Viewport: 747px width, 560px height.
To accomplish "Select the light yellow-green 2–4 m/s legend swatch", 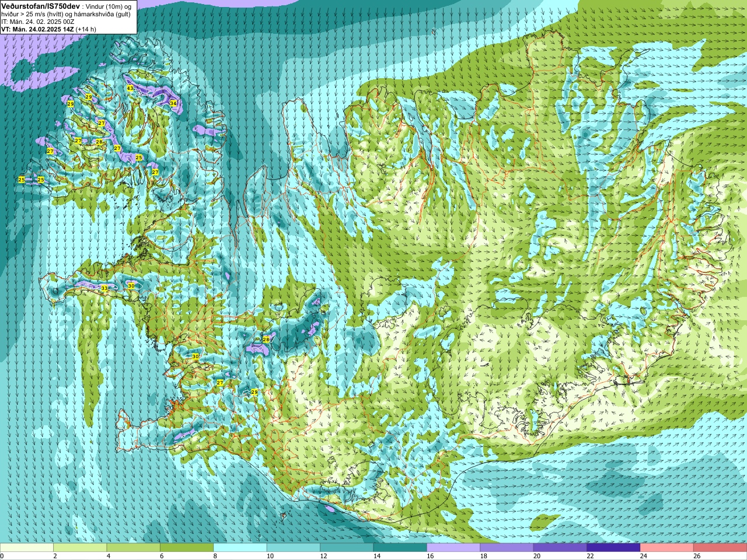I will coord(80,548).
